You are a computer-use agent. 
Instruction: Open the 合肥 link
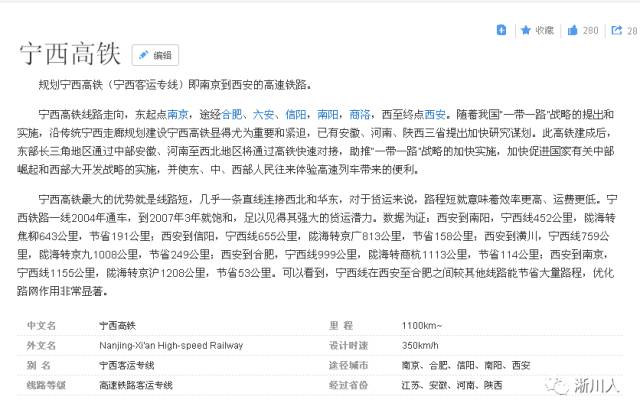pyautogui.click(x=231, y=114)
